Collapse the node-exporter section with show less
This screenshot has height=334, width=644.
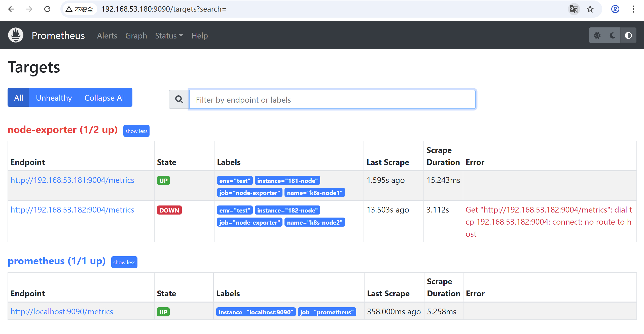click(x=136, y=131)
